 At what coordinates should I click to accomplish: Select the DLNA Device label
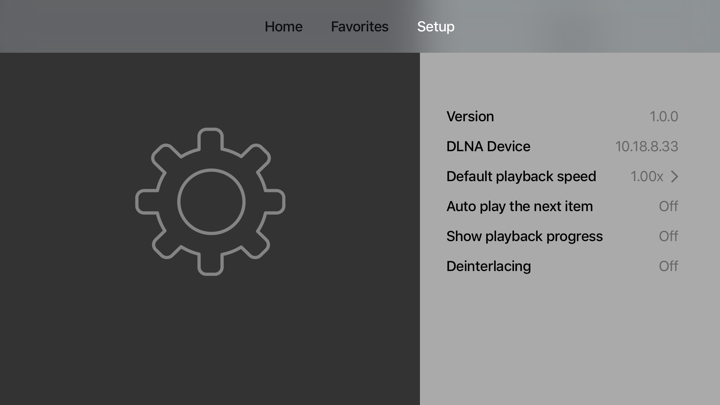(x=488, y=146)
